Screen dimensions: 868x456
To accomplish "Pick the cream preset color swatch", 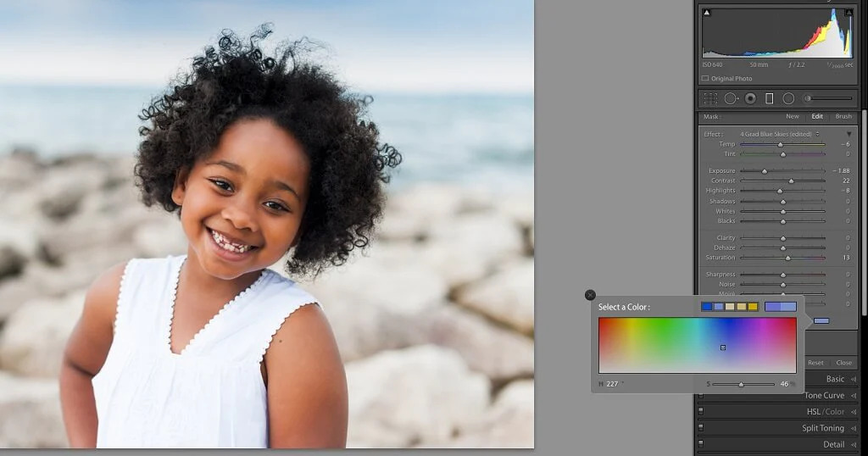I will (x=730, y=307).
